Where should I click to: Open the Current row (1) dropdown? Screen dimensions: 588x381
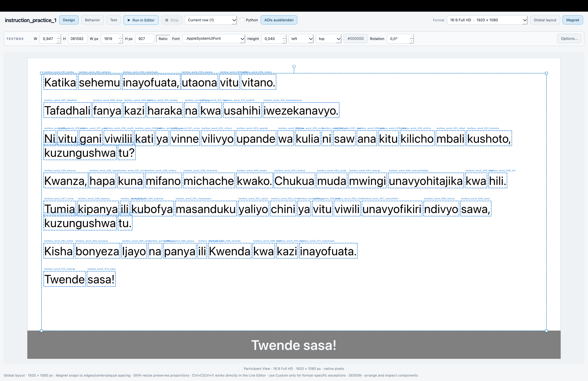[x=211, y=20]
